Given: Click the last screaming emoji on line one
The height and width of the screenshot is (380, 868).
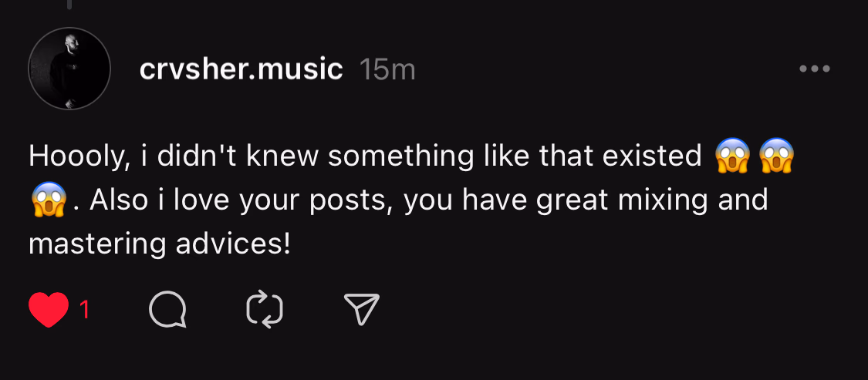Looking at the screenshot, I should click(777, 156).
